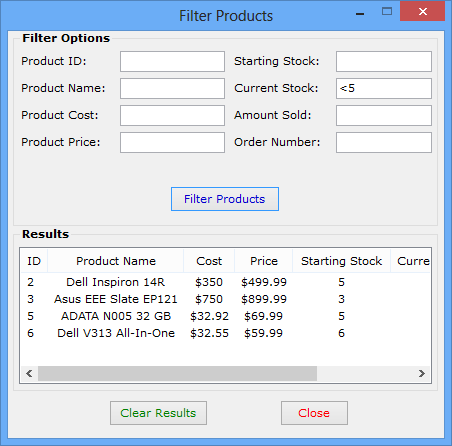Click the $350 cost cell

coord(209,282)
